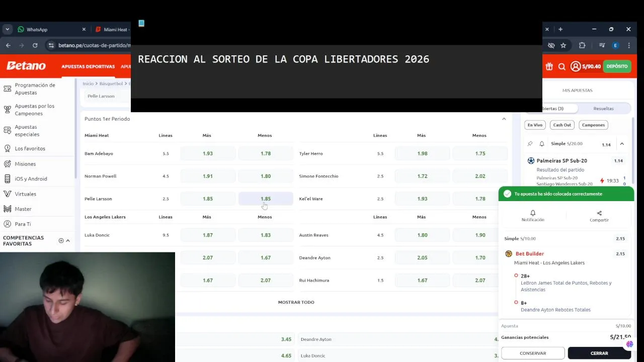Click the Betano logo
Image resolution: width=644 pixels, height=362 pixels.
(26, 66)
